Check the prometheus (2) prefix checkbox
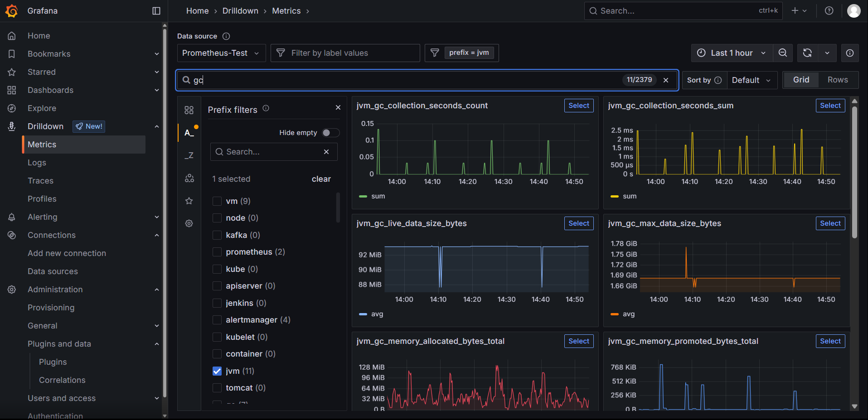868x420 pixels. pyautogui.click(x=217, y=252)
